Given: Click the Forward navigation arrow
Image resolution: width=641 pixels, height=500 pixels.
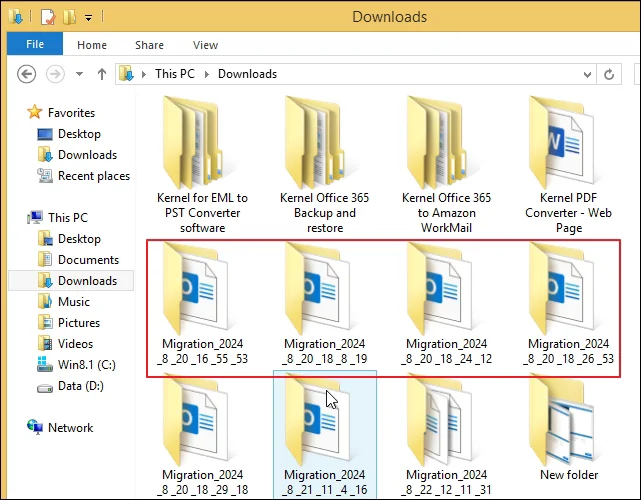Looking at the screenshot, I should pyautogui.click(x=55, y=74).
